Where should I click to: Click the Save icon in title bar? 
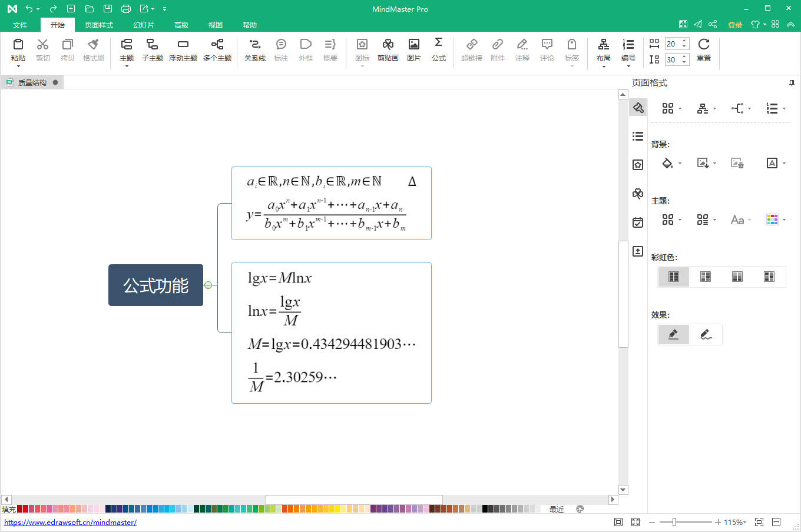(x=107, y=9)
